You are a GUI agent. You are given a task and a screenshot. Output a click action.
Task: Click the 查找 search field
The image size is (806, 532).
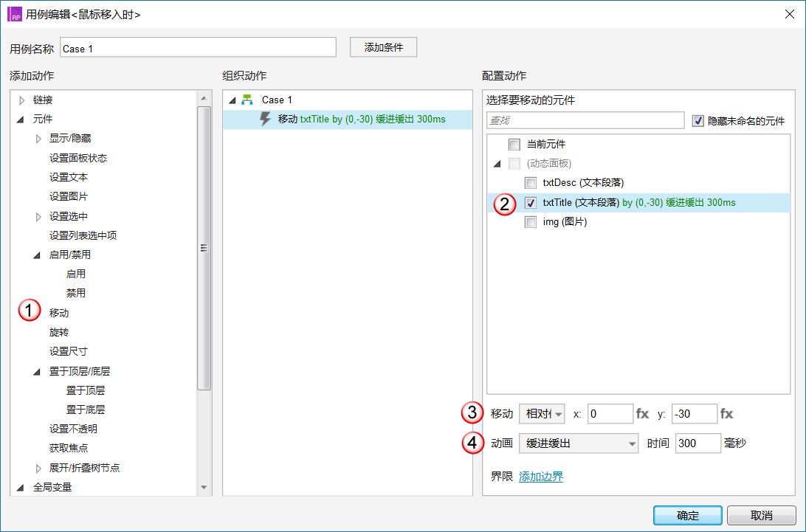585,120
